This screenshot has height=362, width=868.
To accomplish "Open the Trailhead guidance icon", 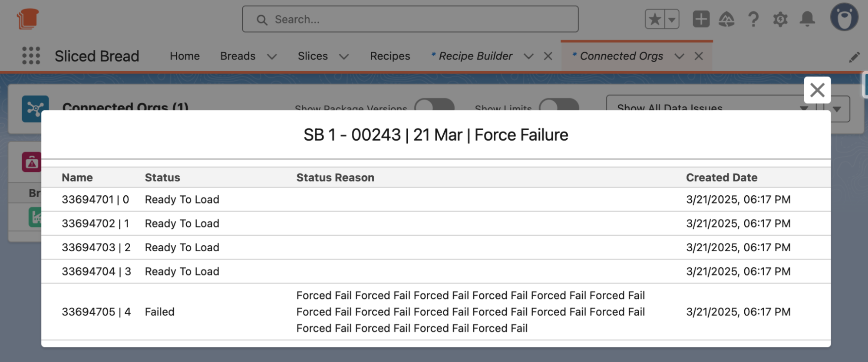I will tap(726, 20).
